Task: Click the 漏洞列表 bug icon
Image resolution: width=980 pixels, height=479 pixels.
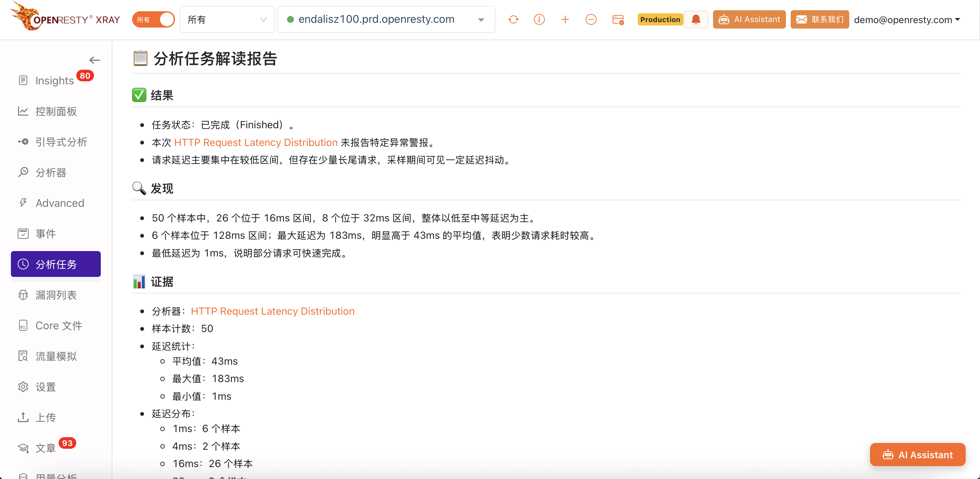Action: tap(23, 295)
